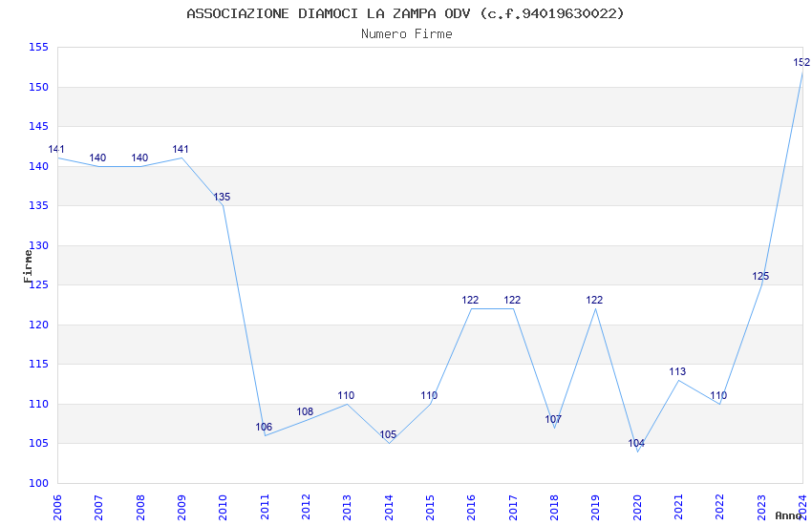This screenshot has width=812, height=525.
Task: Click the x-axis year label 2018
Action: point(554,508)
